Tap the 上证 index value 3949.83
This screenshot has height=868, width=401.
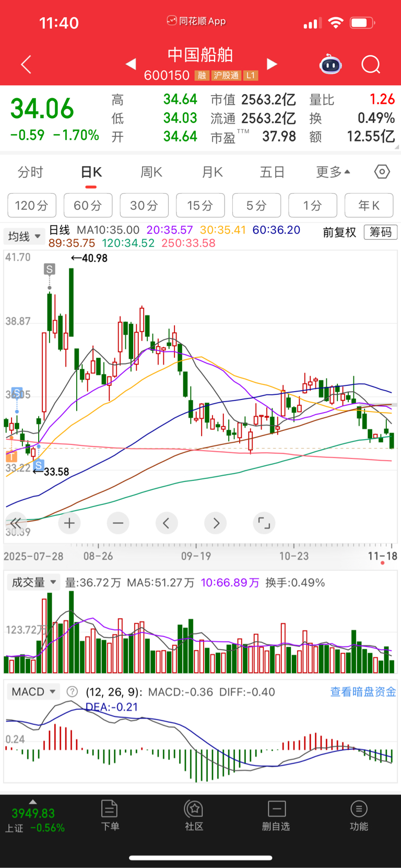pyautogui.click(x=33, y=813)
